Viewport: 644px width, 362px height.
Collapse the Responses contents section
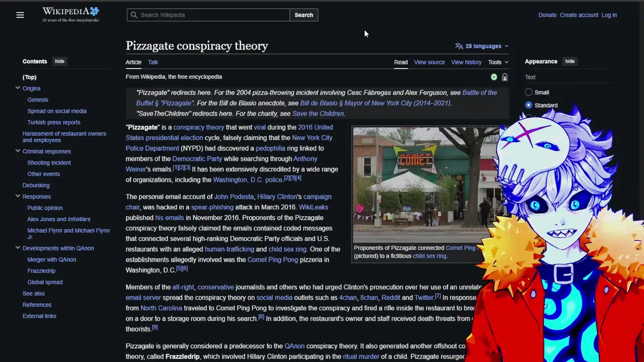coord(18,197)
